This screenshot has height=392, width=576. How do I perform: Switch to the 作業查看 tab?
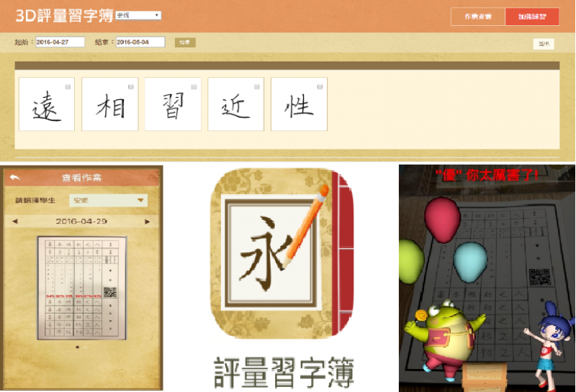[478, 17]
